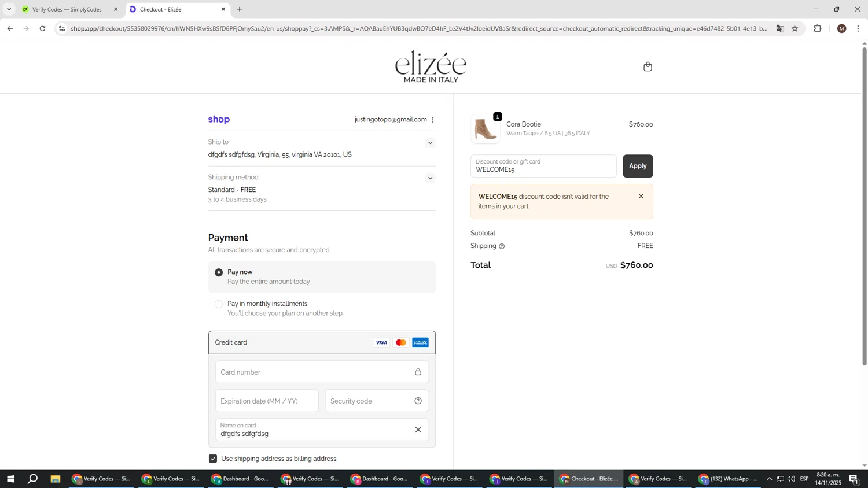Open File Explorer from taskbar

coord(56,479)
